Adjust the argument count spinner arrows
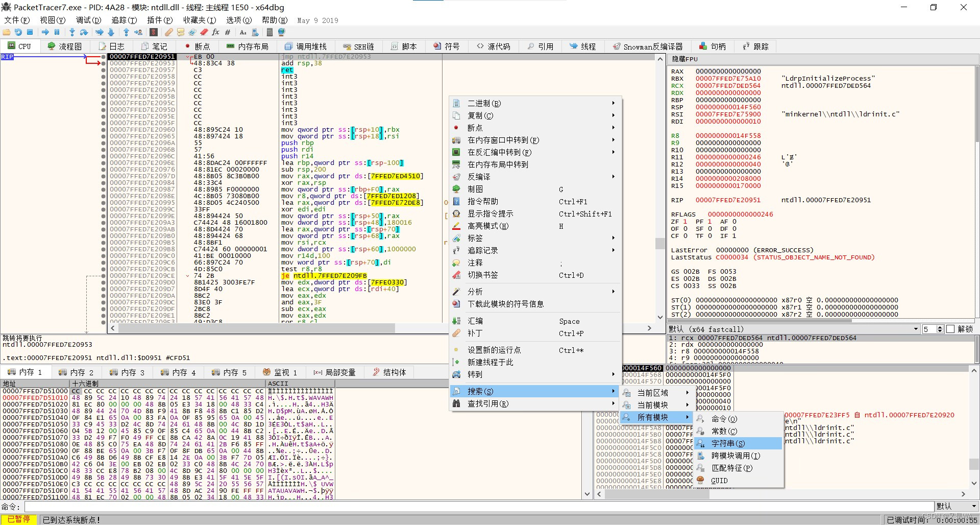Image resolution: width=980 pixels, height=525 pixels. click(940, 329)
